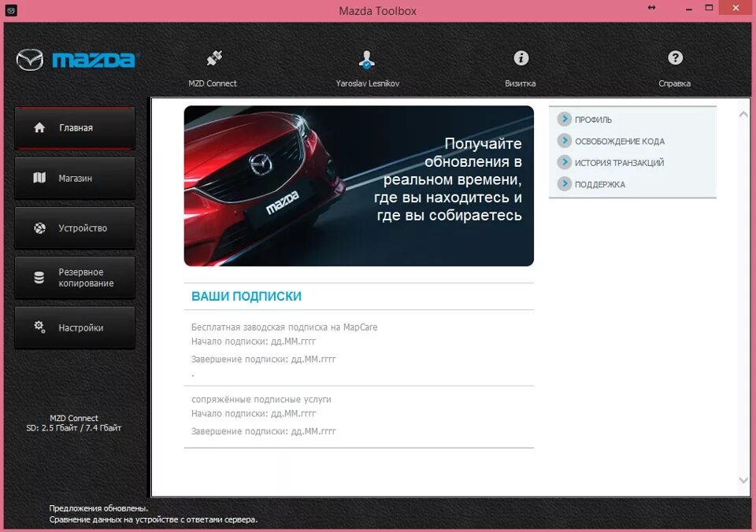Image resolution: width=756 pixels, height=532 pixels.
Task: Click the home icon on the Главная button
Action: (x=39, y=127)
